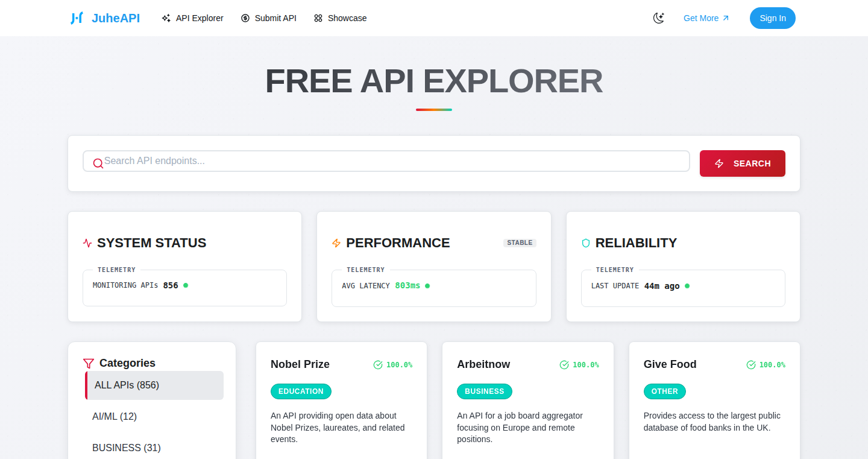Click the 803ms latency value

click(407, 285)
